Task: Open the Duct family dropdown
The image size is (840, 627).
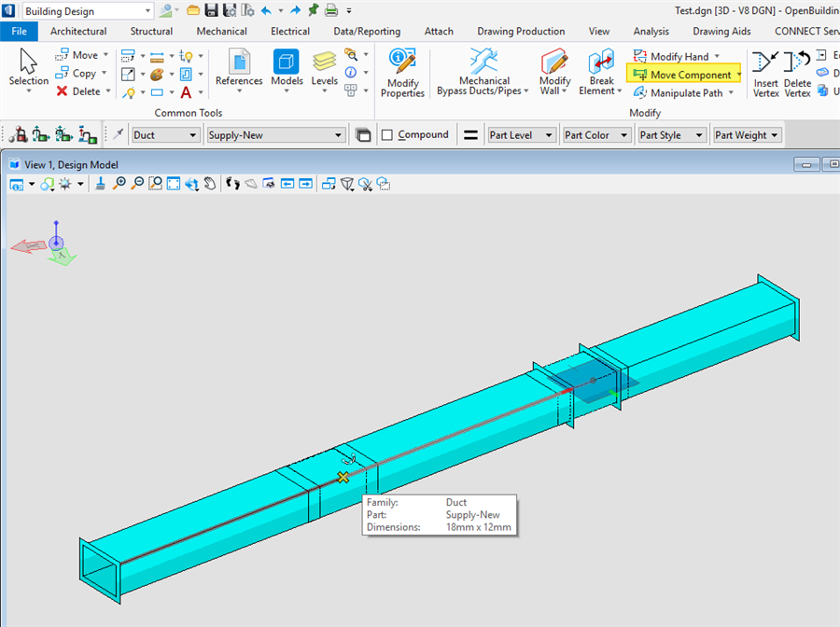Action: pos(166,135)
